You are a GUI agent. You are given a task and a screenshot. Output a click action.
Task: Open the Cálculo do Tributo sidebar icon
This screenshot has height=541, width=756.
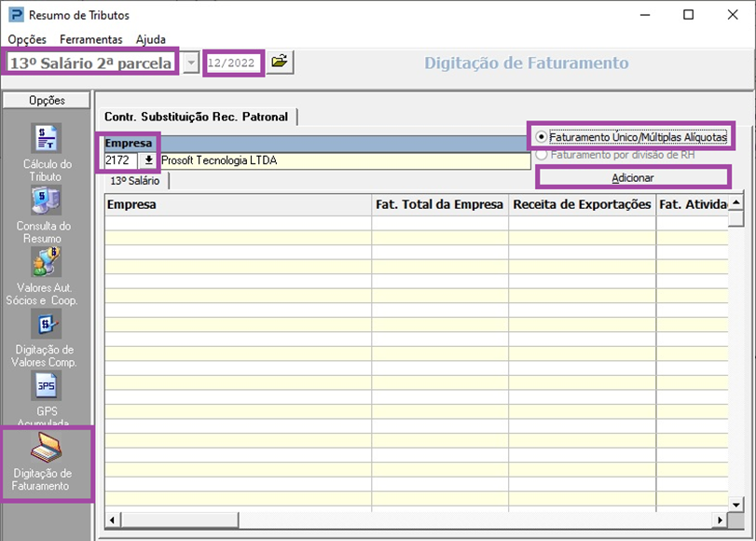pyautogui.click(x=46, y=138)
